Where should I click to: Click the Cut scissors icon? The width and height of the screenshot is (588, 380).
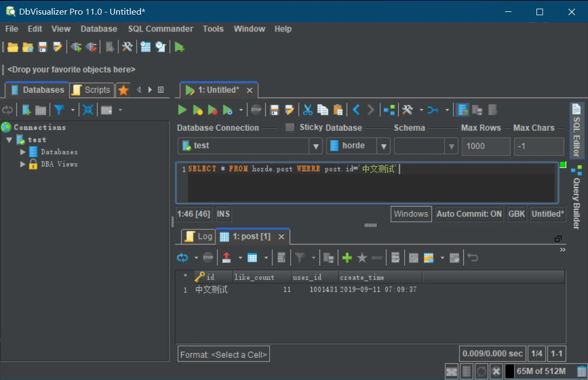click(x=308, y=110)
